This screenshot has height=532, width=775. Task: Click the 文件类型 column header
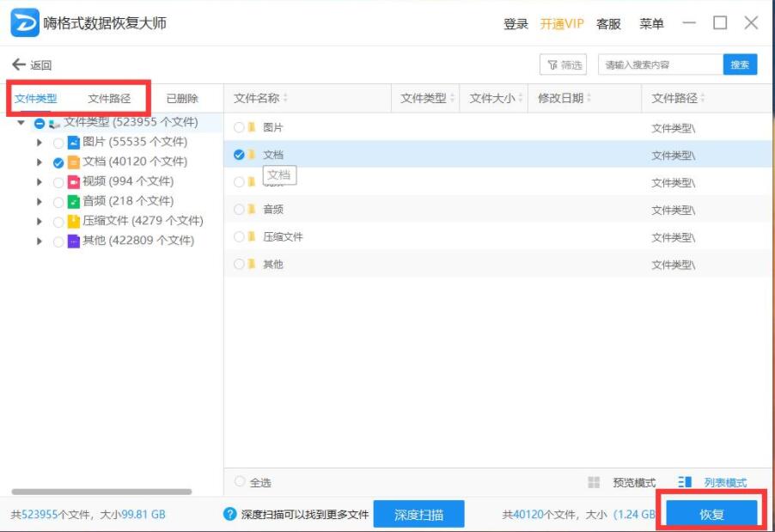point(424,98)
